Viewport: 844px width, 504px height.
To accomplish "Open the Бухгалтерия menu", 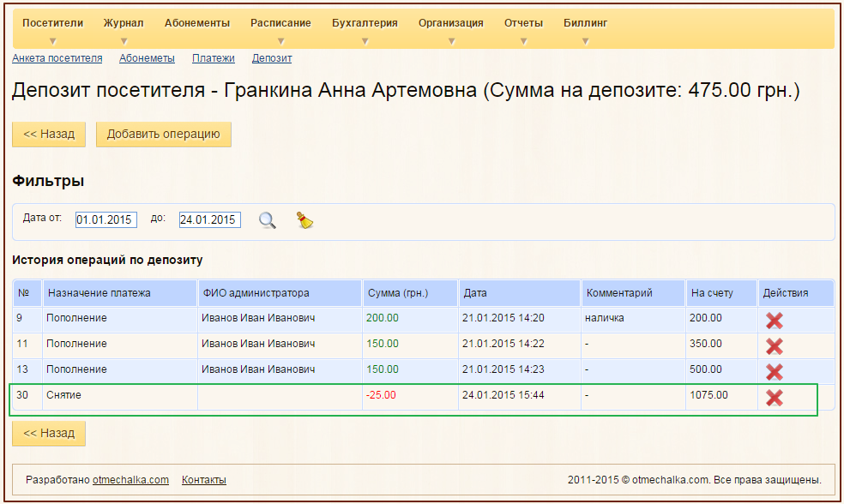I will (365, 23).
